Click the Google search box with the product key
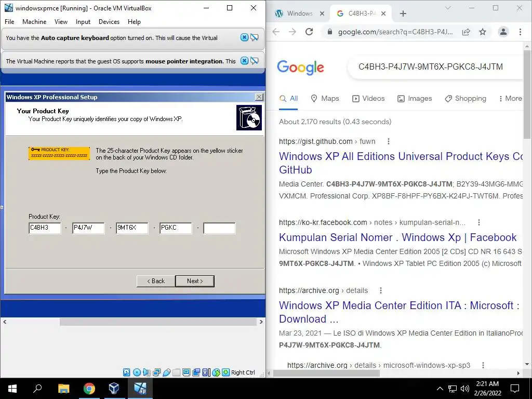The width and height of the screenshot is (532, 399). pyautogui.click(x=435, y=67)
